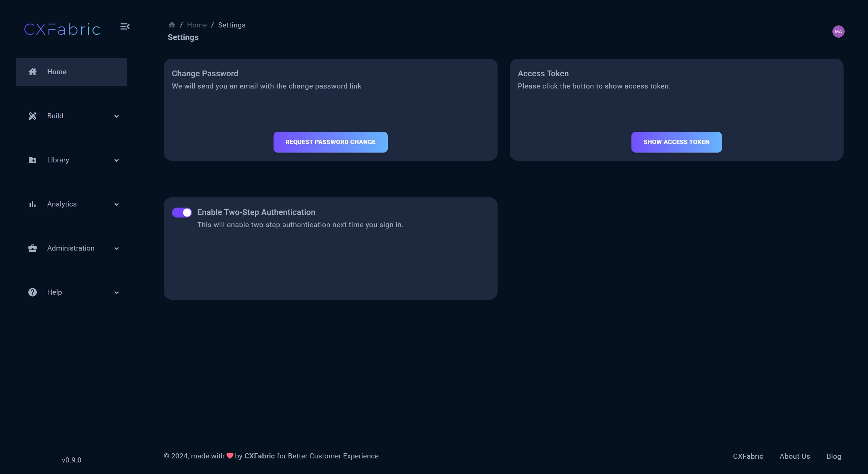868x474 pixels.
Task: Click the Administration briefcase icon
Action: pos(33,248)
